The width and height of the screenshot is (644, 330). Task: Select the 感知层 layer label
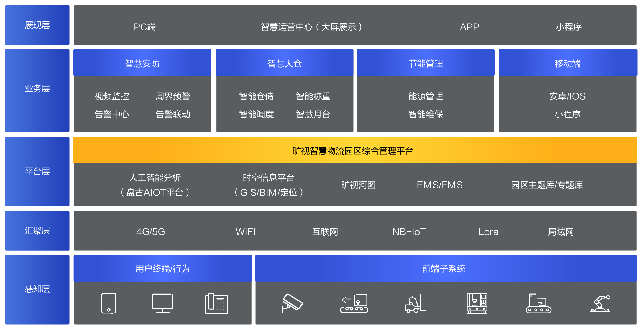[37, 290]
